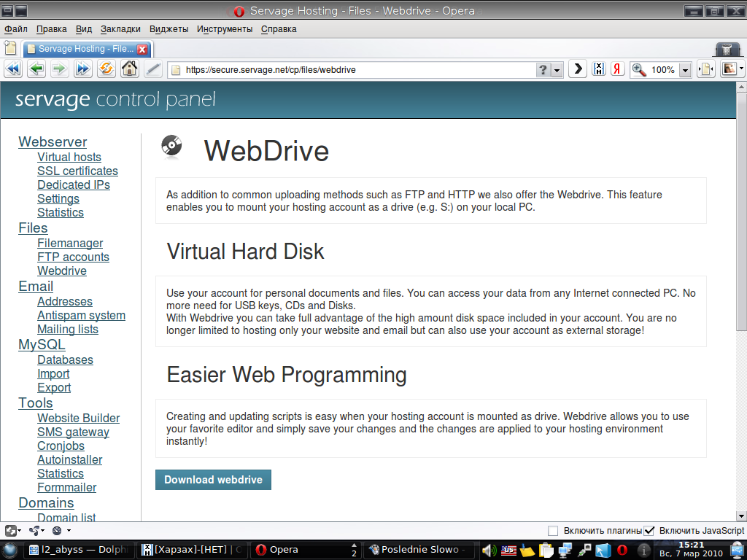Go forward with the green forward arrow
Viewport: 747px width, 560px height.
[x=59, y=69]
